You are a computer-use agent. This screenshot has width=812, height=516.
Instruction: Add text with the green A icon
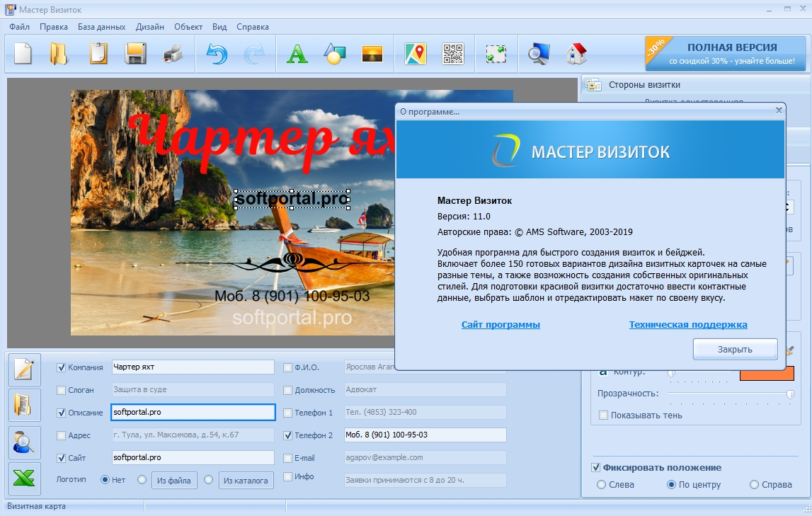click(x=297, y=54)
